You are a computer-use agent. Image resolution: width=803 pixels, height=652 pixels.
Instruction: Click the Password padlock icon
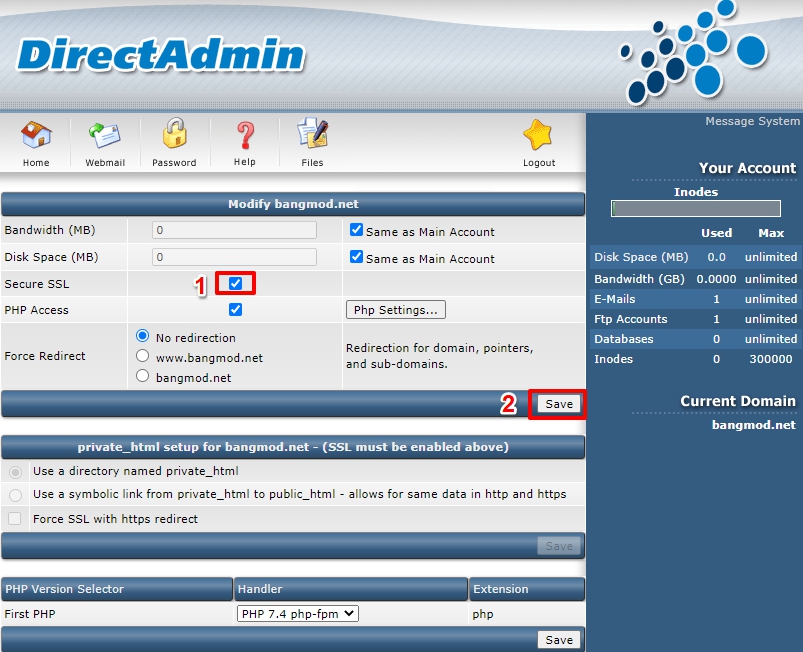pyautogui.click(x=174, y=134)
